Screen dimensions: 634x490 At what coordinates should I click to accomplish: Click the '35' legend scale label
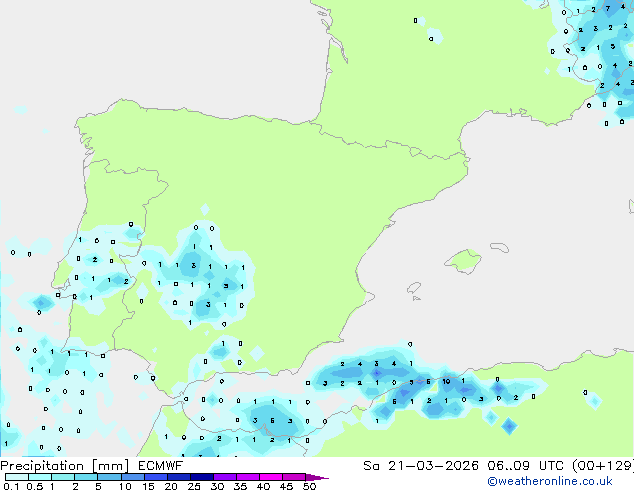[240, 486]
